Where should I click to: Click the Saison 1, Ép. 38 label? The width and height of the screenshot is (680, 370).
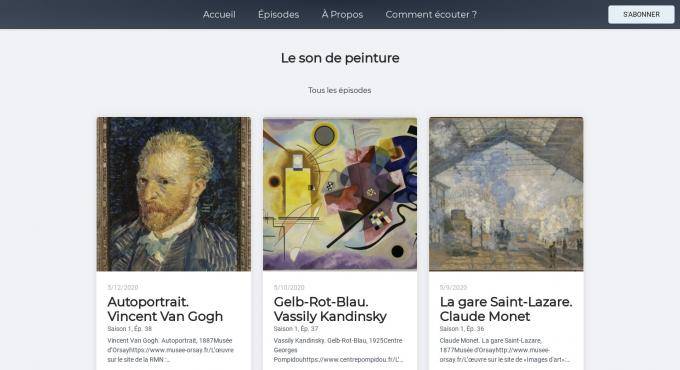point(130,329)
